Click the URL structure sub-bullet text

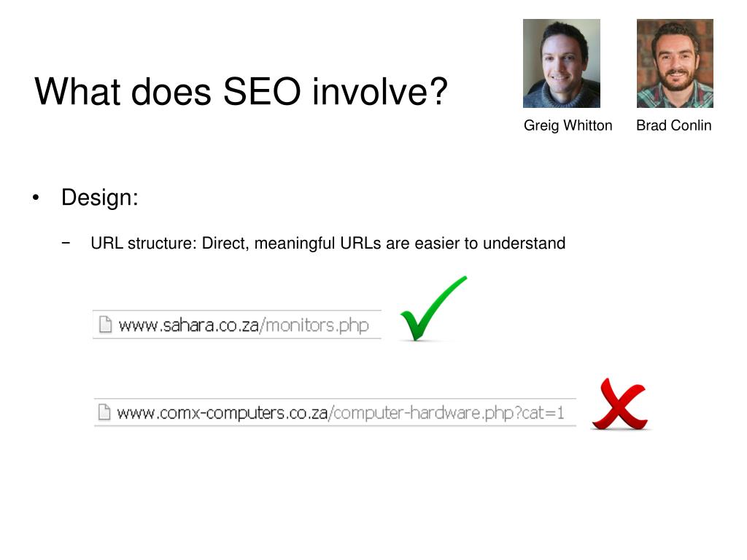[x=328, y=244]
